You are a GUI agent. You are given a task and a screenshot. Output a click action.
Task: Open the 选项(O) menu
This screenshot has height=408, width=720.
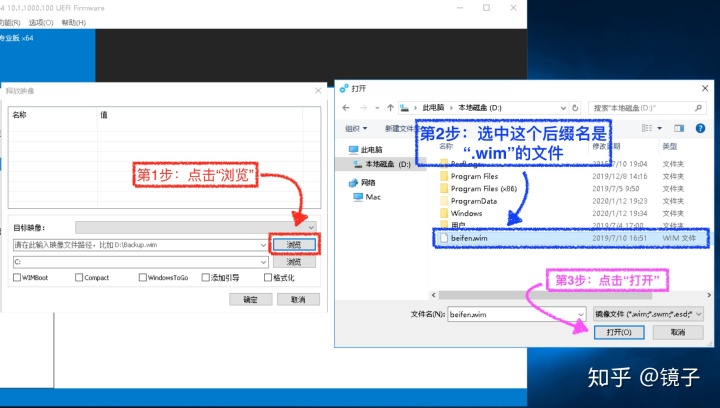pos(41,22)
